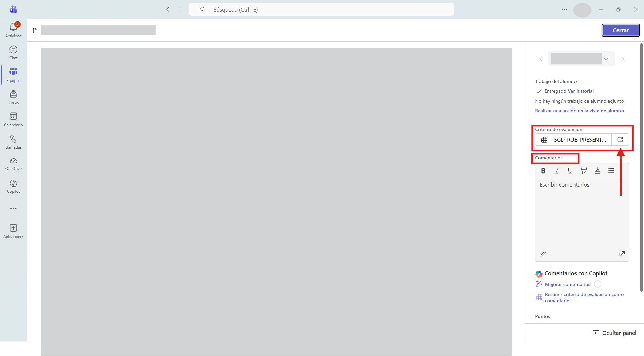Choose font color in comments toolbar
Screen dimensions: 644x356
click(x=597, y=171)
